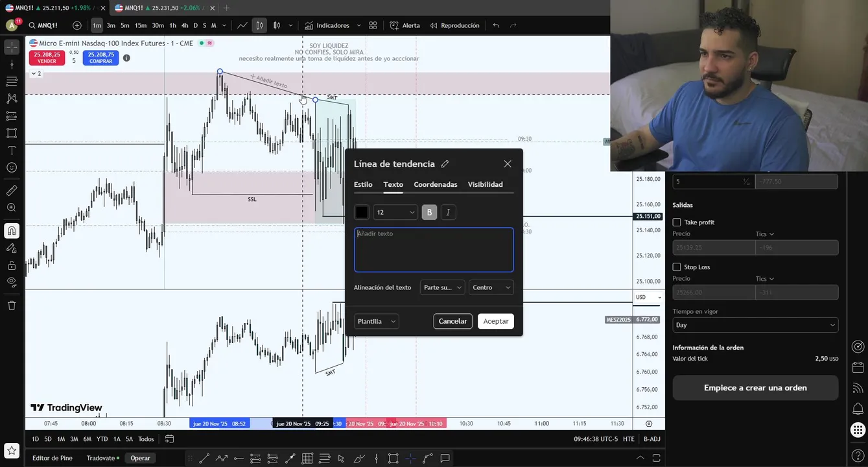This screenshot has height=467, width=868.
Task: Open the favorites star at bottom left
Action: coord(12,450)
